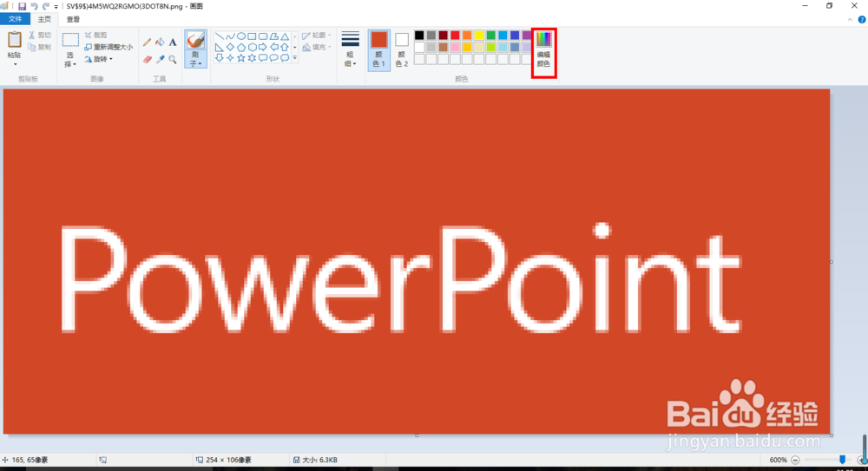Open Customize Quick Access Toolbar arrow
868x471 pixels.
(56, 7)
